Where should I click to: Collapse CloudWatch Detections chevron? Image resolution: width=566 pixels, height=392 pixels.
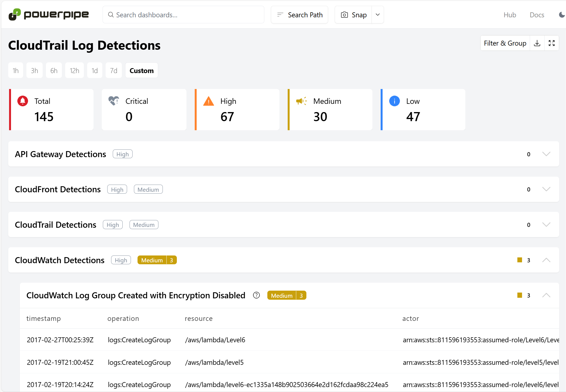(546, 260)
